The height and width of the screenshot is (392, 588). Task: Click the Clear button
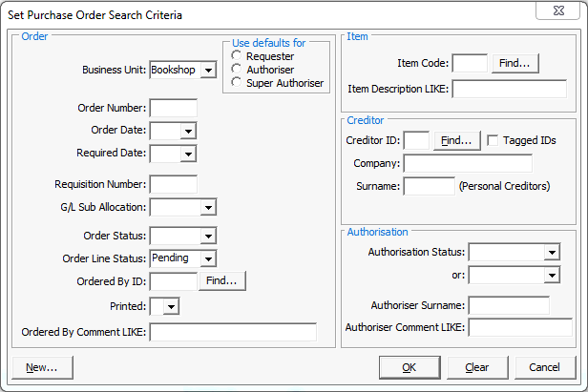477,367
